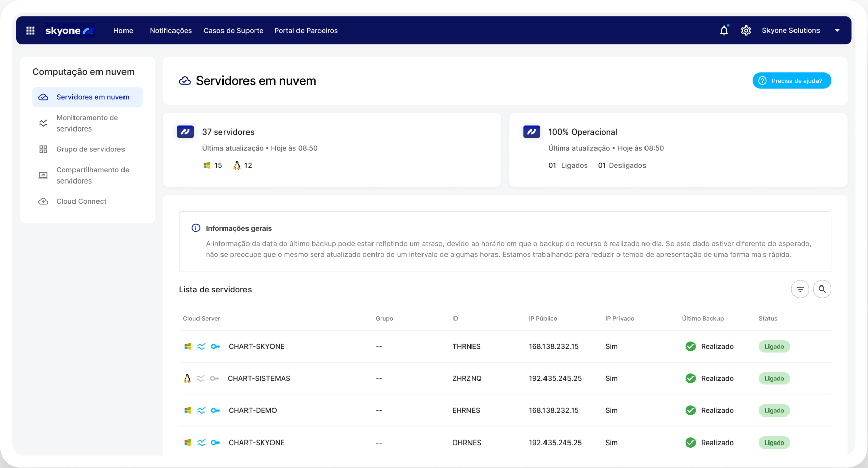Screen dimensions: 868x468
Task: Click the Último Backup column header
Action: coord(703,318)
